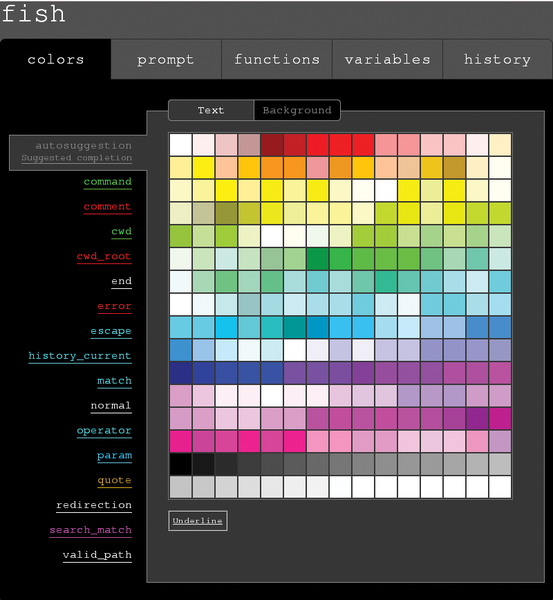Screen dimensions: 553x600
Task: Select the Background color mode
Action: tap(297, 110)
